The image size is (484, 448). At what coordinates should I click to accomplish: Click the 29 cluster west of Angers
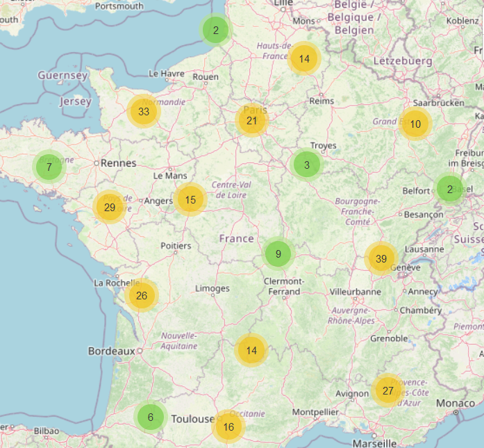pos(109,207)
